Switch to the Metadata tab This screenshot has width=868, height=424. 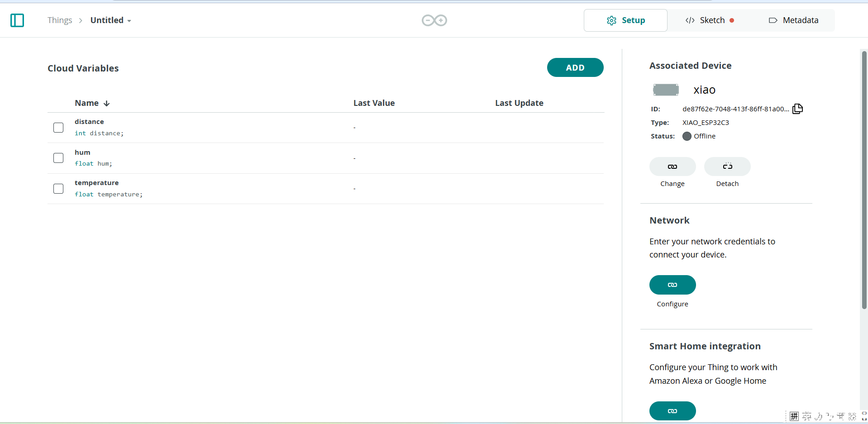pyautogui.click(x=793, y=20)
